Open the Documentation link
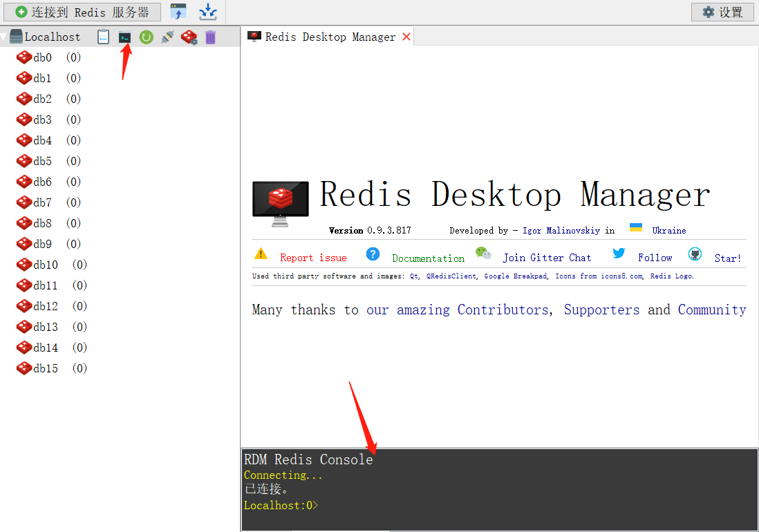 tap(429, 258)
